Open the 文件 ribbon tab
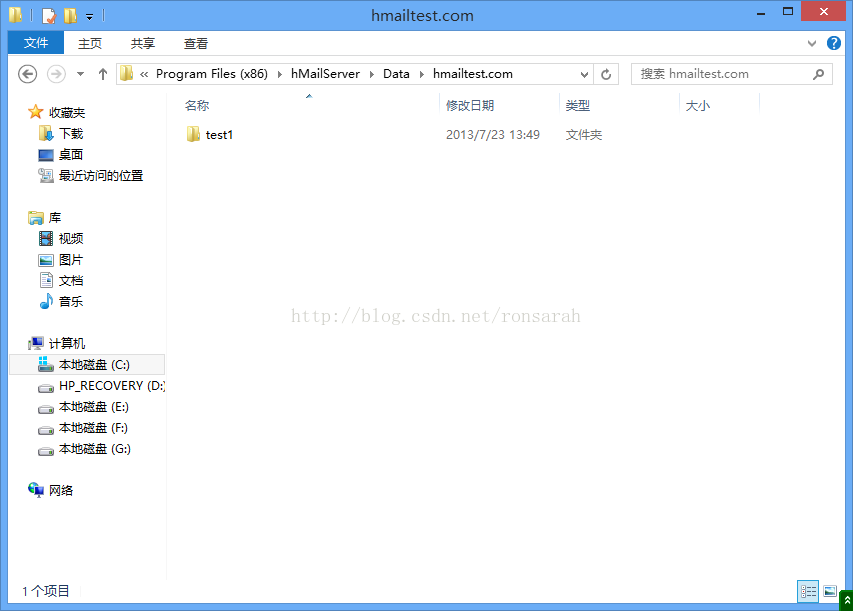Viewport: 853px width, 611px height. pyautogui.click(x=36, y=43)
